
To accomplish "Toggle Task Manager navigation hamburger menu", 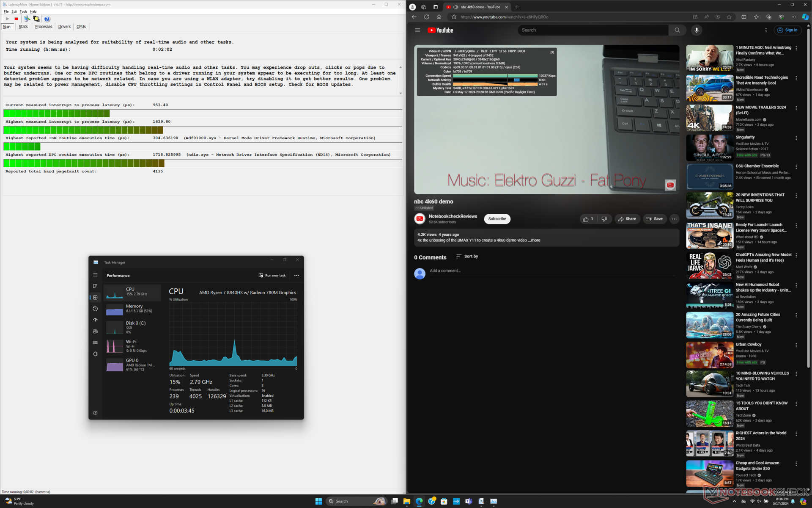I will pos(95,275).
